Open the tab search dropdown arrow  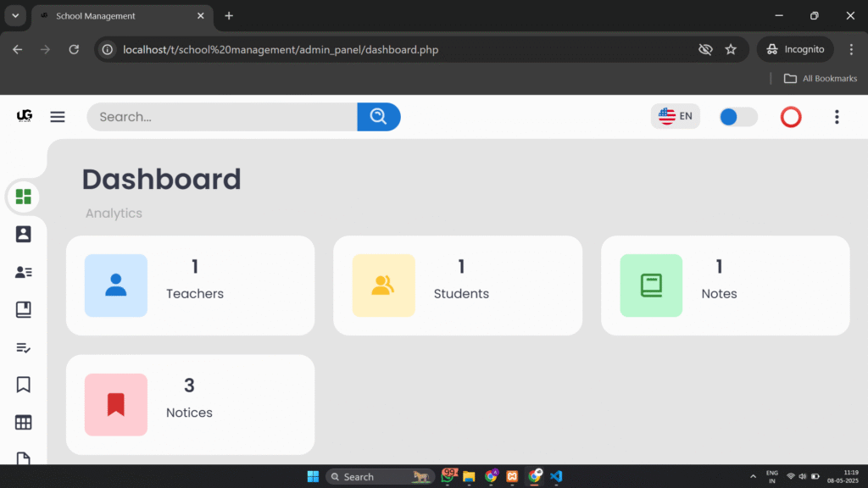[15, 16]
